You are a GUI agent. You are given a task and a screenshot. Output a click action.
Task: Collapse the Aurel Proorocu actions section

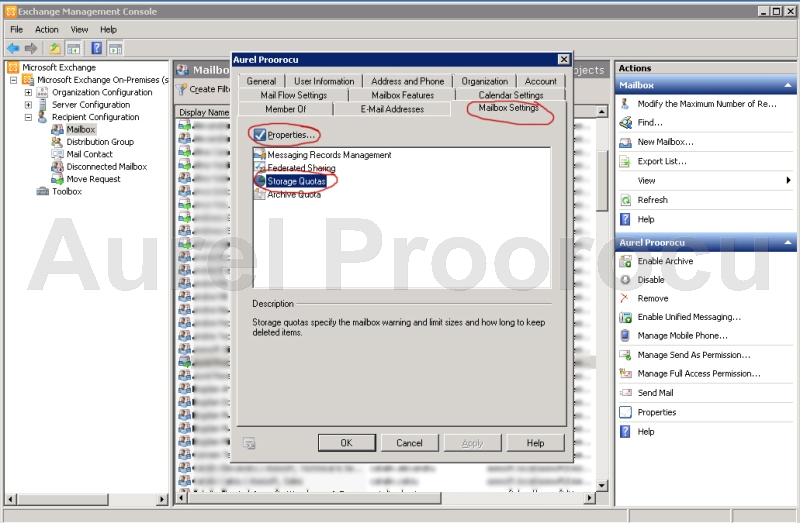[788, 242]
